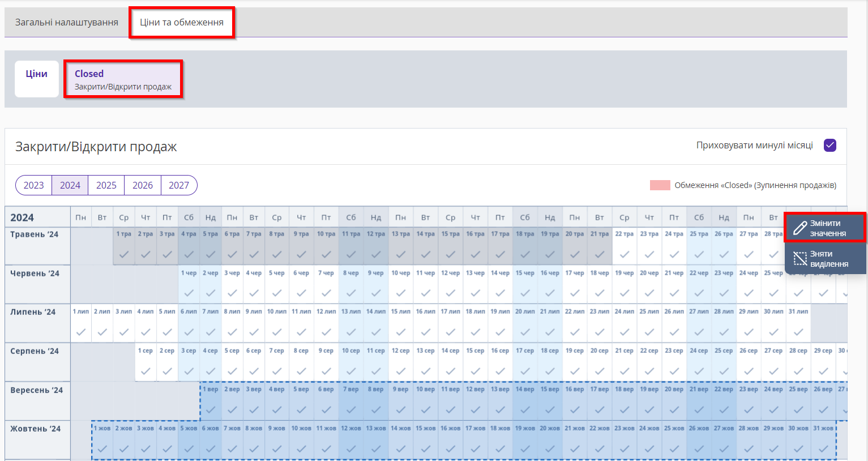Toggle the 1 сер day cell
This screenshot has height=461, width=868.
(146, 362)
